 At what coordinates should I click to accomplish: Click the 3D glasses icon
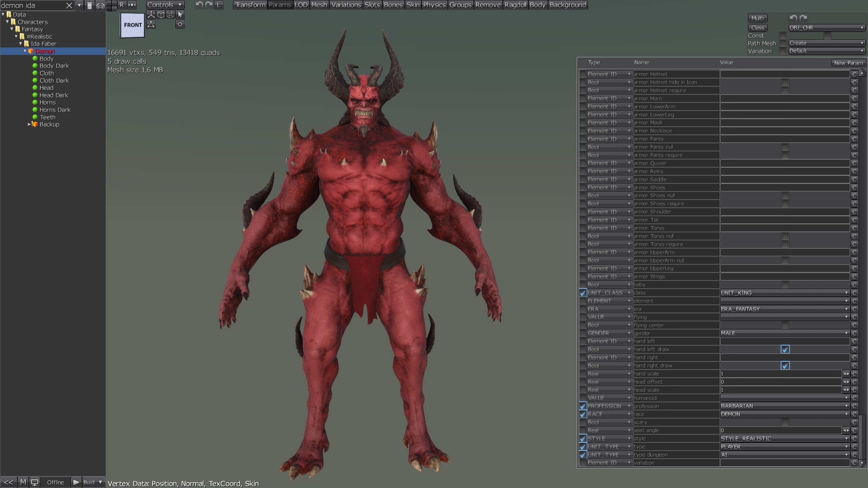(100, 5)
